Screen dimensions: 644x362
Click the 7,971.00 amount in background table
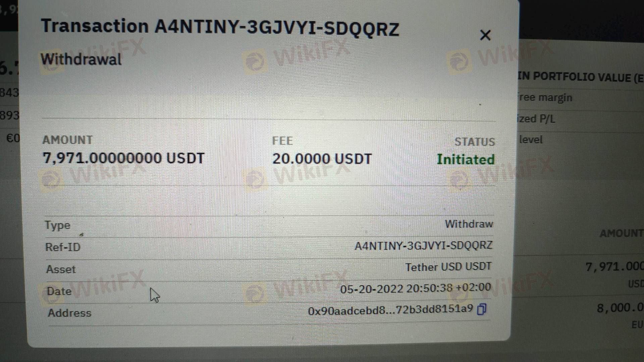[614, 267]
